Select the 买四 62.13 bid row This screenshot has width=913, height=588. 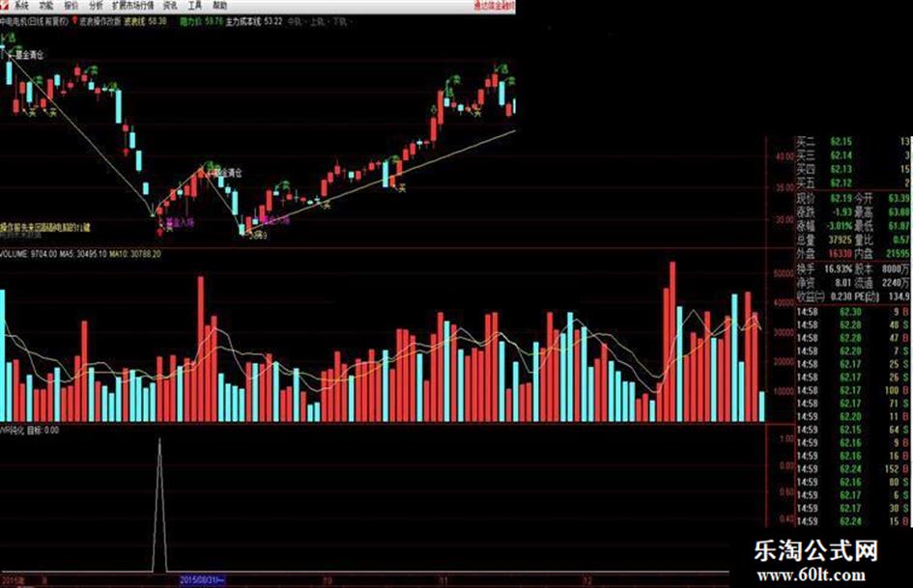(x=853, y=169)
